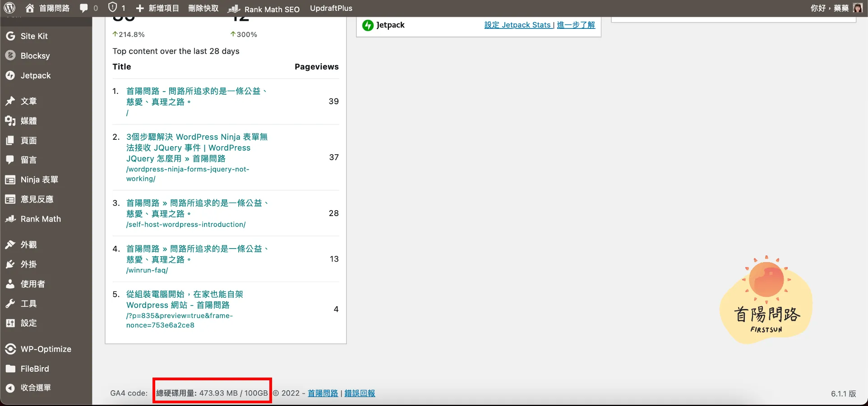Click the 設定 Jetpack Stats link

pos(517,25)
